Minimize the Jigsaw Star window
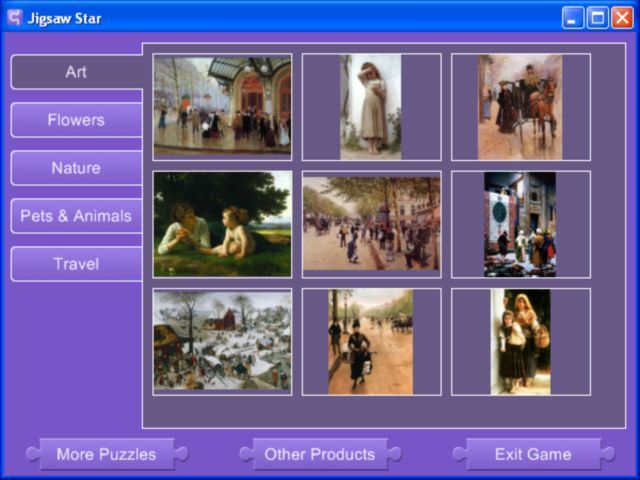The height and width of the screenshot is (480, 640). point(573,17)
